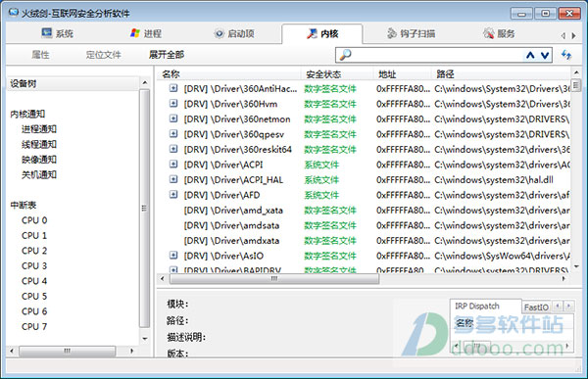Select CPU 4 interrupt table
The image size is (588, 379).
coord(34,281)
